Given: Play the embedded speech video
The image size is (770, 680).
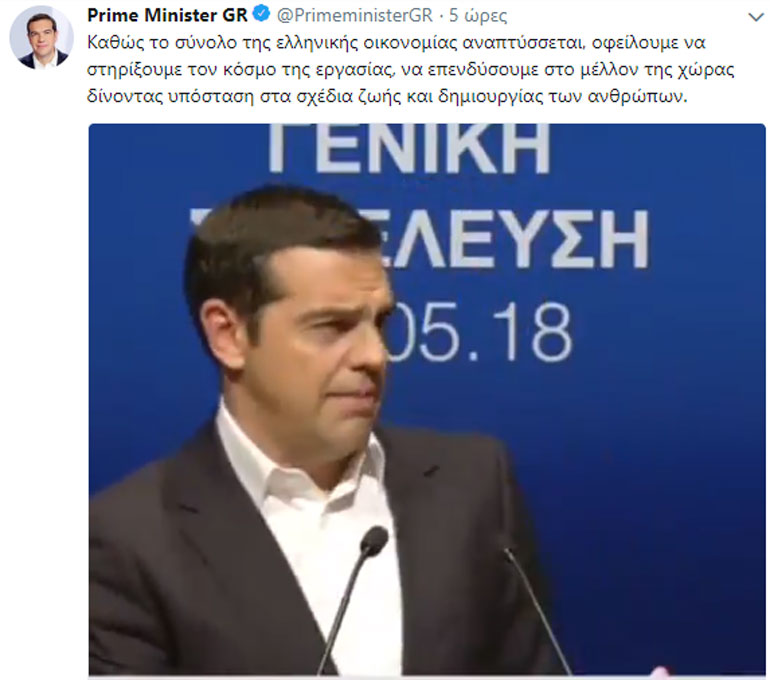Looking at the screenshot, I should point(427,399).
